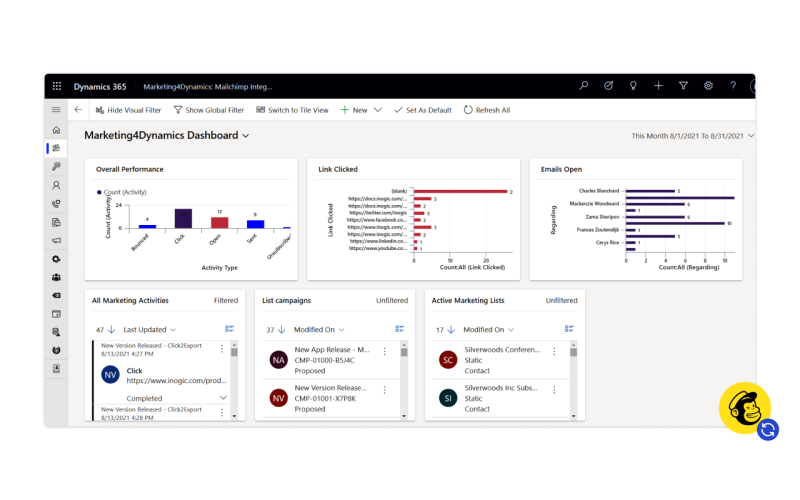Click the tag label icon in sidebar
The image size is (800, 500).
[56, 295]
